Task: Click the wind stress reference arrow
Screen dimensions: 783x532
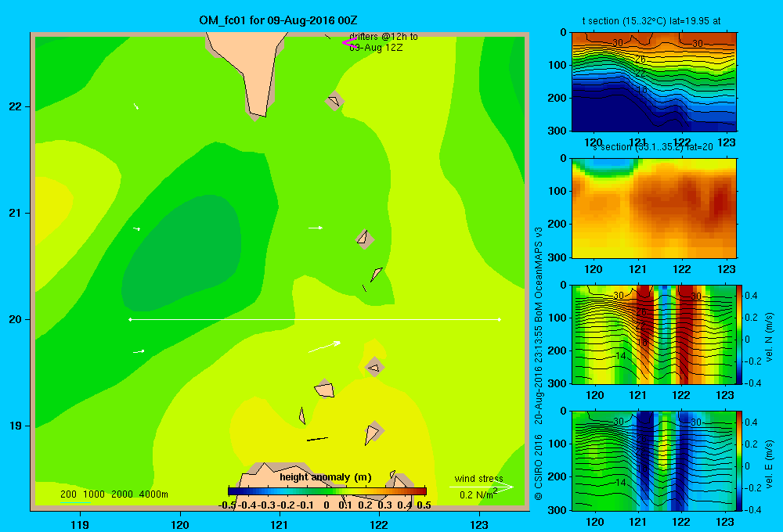Action: point(482,487)
